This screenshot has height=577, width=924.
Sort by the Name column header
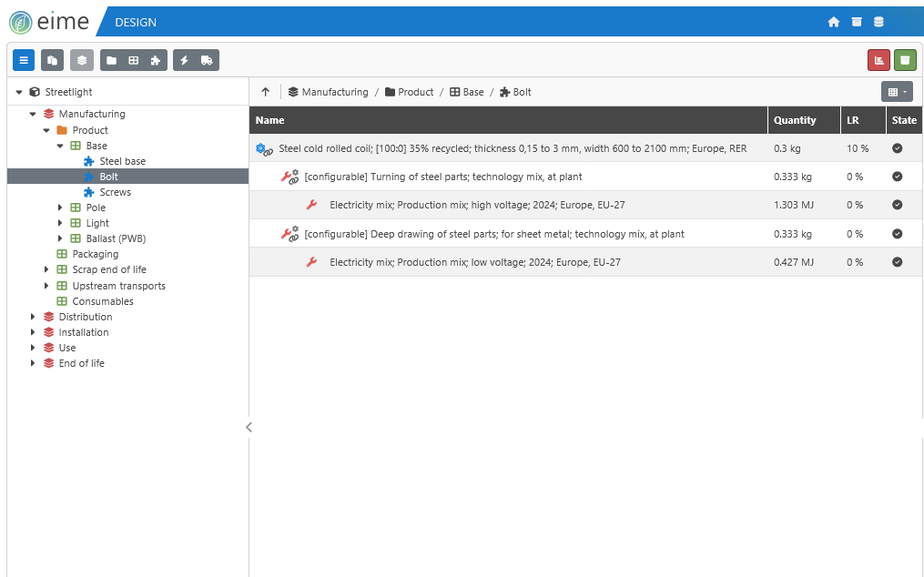coord(509,120)
